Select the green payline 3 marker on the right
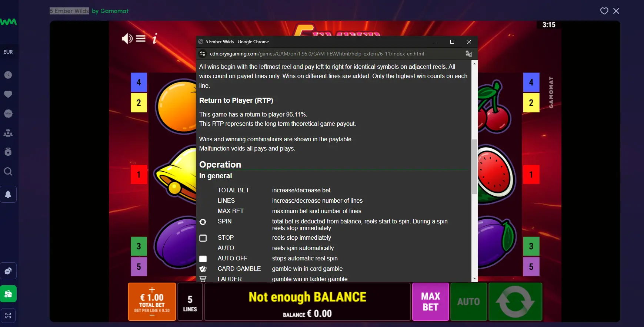Image resolution: width=644 pixels, height=327 pixels. (x=531, y=246)
